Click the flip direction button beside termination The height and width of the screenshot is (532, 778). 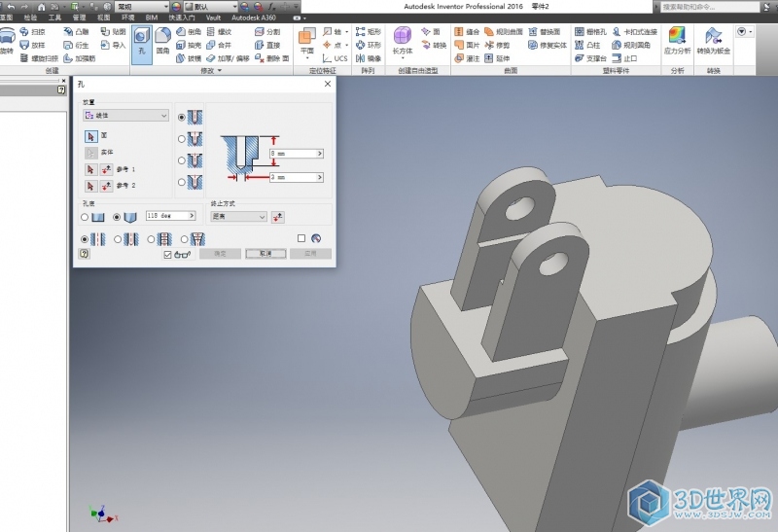tap(278, 217)
